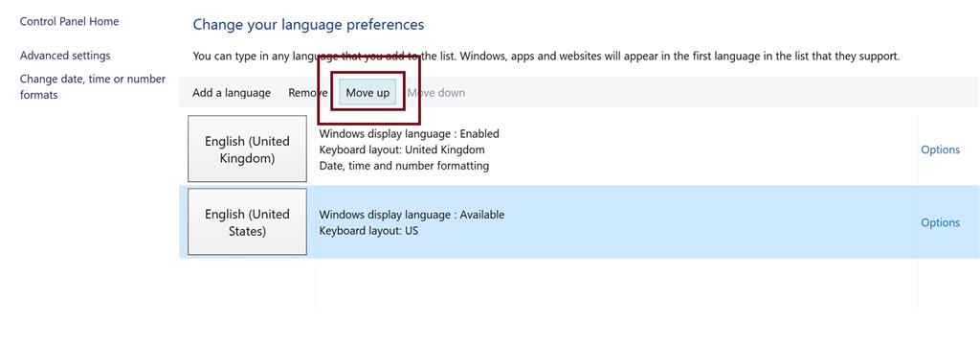
Task: Open Options for English (United States)
Action: tap(940, 222)
